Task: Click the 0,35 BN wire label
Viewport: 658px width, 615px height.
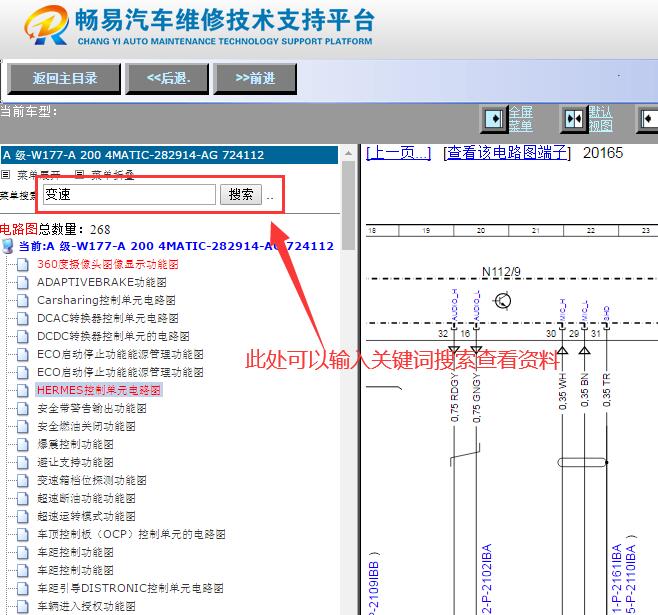Action: (x=585, y=390)
